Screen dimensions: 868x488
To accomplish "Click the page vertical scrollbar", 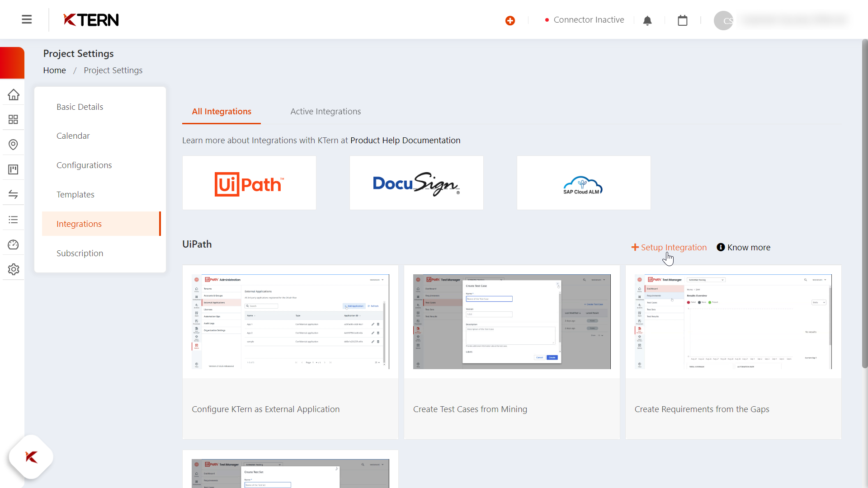I will pos(864,203).
